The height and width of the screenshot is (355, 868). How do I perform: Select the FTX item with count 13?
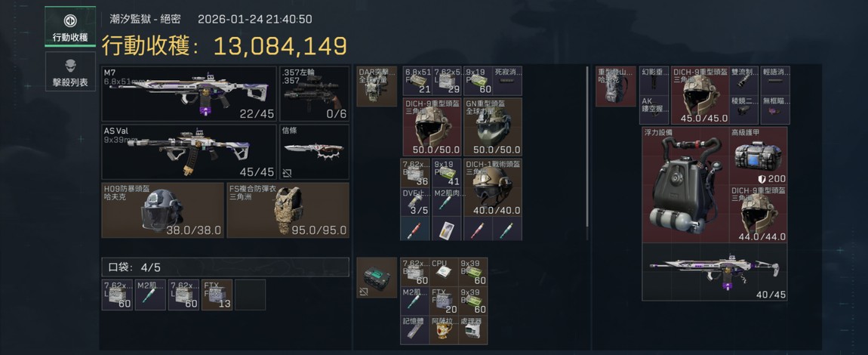(x=217, y=295)
